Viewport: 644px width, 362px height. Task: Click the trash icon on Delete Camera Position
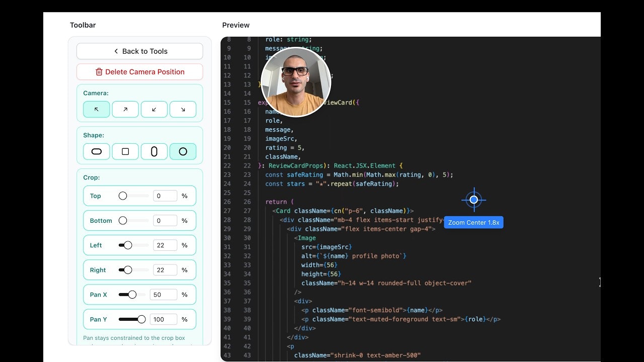pos(99,72)
